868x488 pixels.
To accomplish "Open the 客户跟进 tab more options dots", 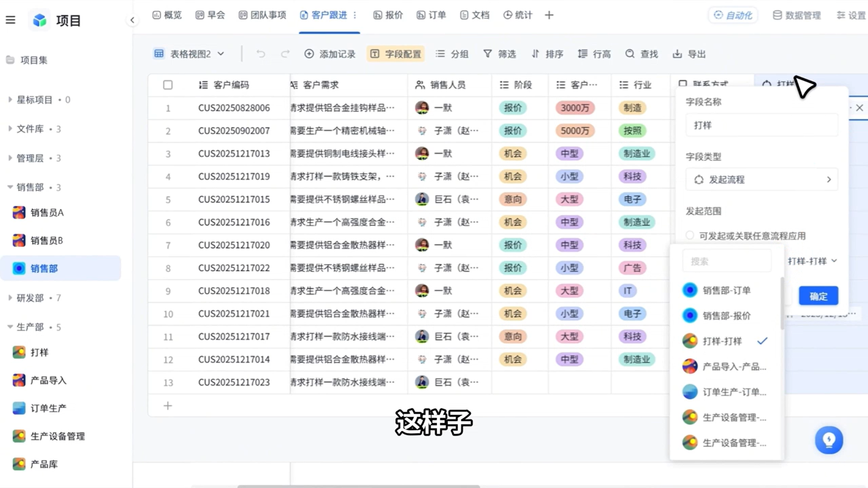I will point(355,15).
